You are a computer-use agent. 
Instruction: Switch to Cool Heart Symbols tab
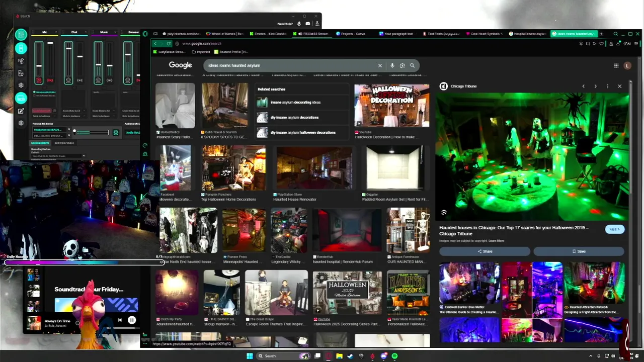pyautogui.click(x=484, y=34)
